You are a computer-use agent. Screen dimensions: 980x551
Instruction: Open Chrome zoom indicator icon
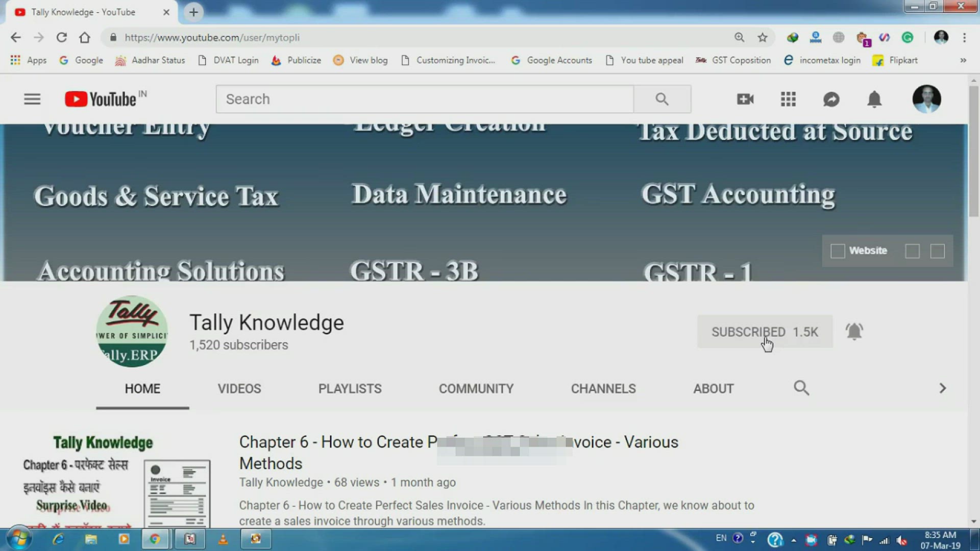pos(739,37)
